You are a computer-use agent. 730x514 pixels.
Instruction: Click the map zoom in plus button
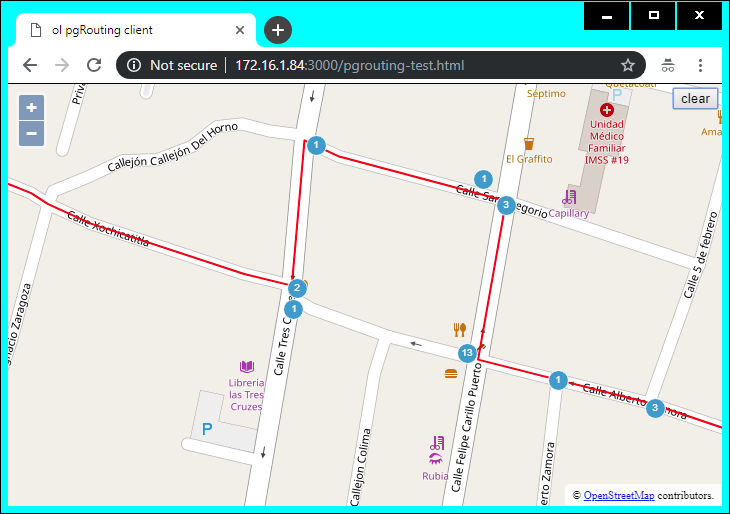coord(32,108)
